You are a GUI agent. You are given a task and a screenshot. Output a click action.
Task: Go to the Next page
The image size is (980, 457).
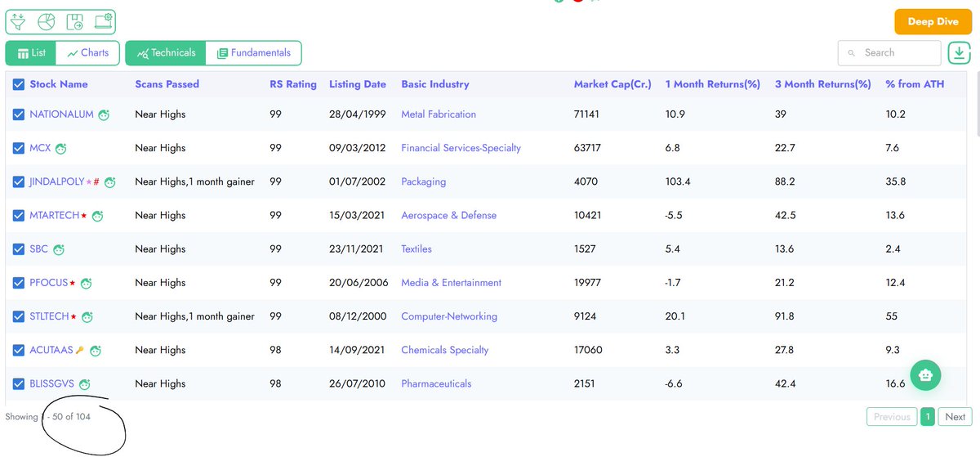(x=955, y=417)
